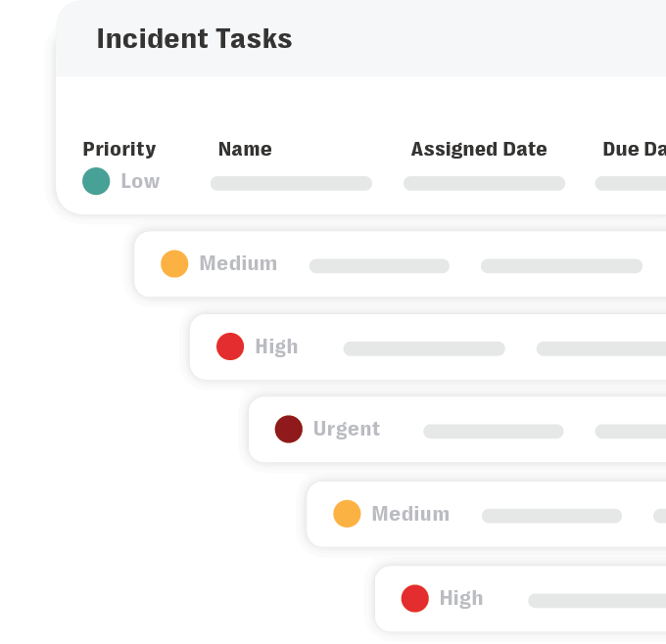666x644 pixels.
Task: Sort by the Name column header
Action: pyautogui.click(x=245, y=149)
